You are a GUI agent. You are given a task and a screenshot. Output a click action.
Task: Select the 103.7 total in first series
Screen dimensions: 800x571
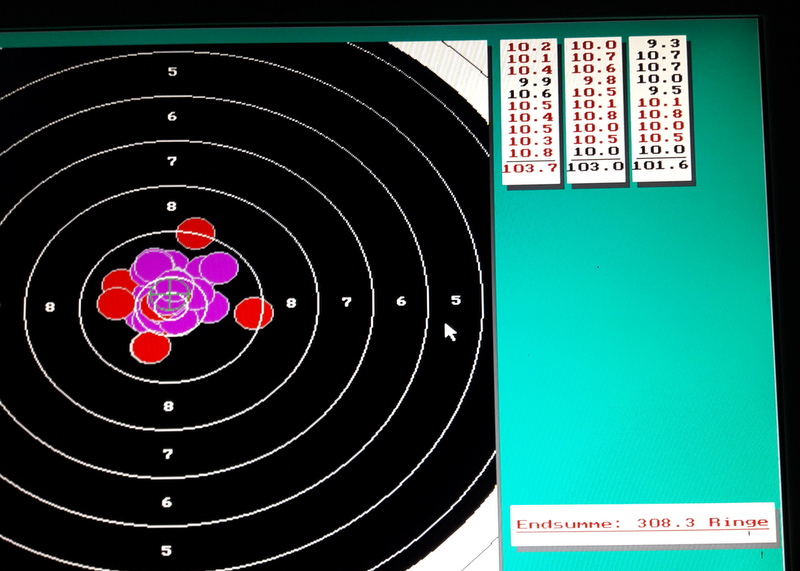click(x=529, y=169)
